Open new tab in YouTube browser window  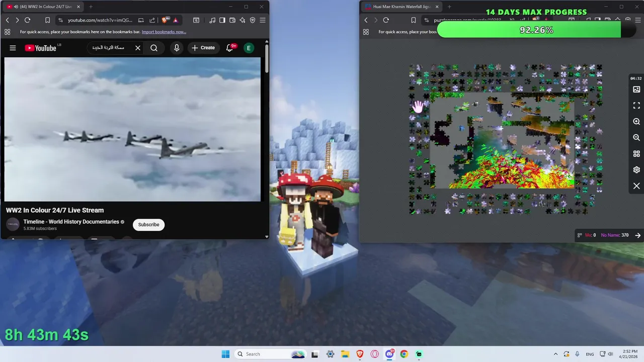[x=91, y=7]
